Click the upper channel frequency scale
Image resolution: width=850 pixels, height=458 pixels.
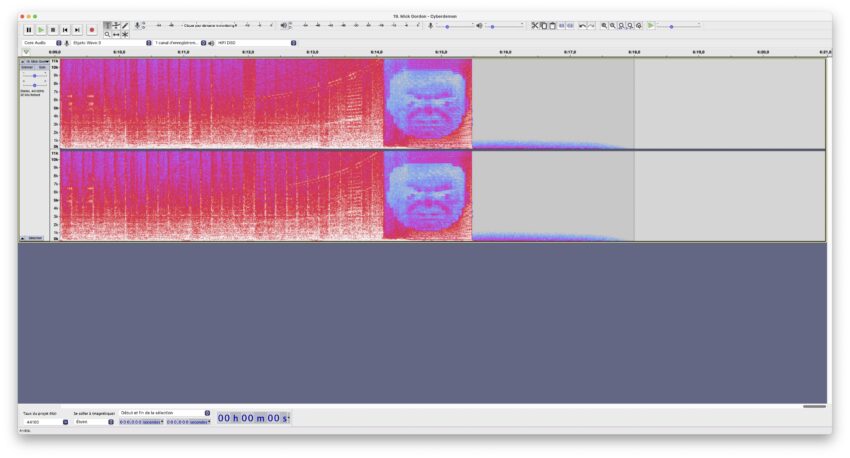[55, 104]
